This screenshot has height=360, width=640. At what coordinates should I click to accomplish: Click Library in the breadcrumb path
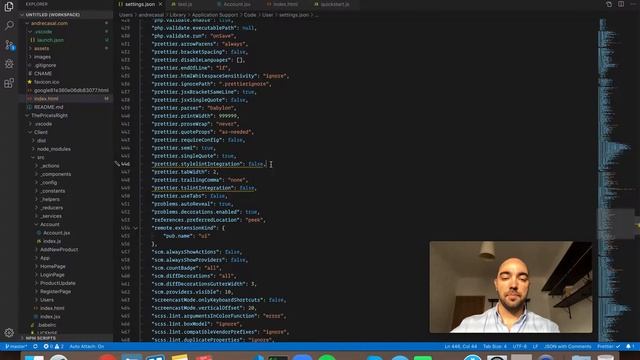coord(178,15)
